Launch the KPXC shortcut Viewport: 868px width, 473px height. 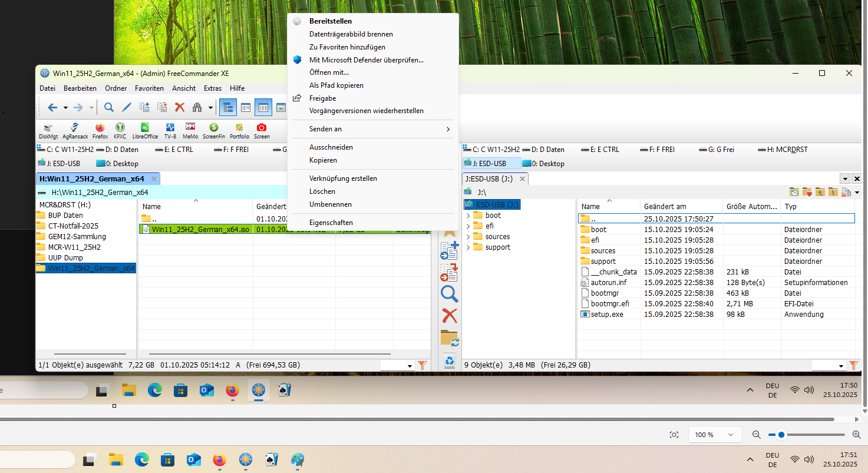click(120, 131)
